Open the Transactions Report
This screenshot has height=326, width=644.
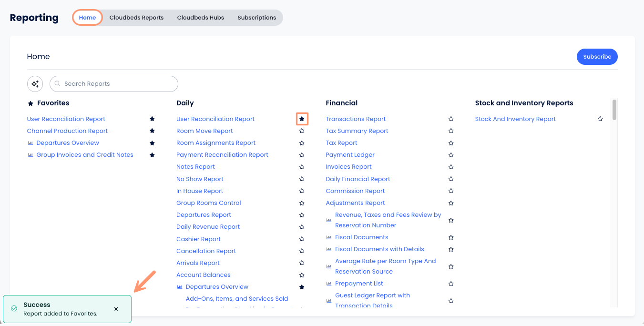tap(356, 119)
